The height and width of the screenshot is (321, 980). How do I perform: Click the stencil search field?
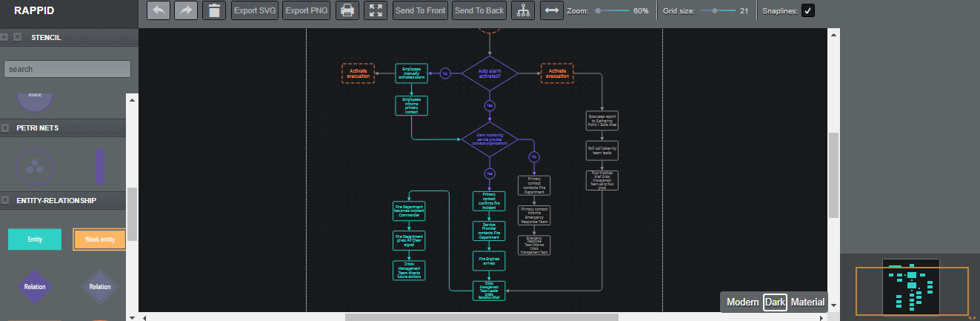pos(67,69)
